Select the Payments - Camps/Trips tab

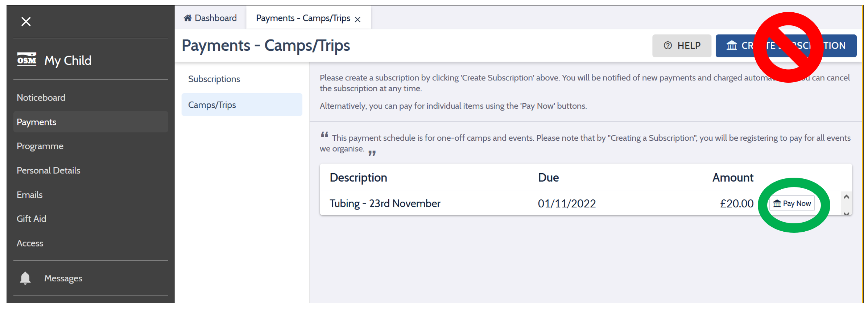pyautogui.click(x=303, y=18)
